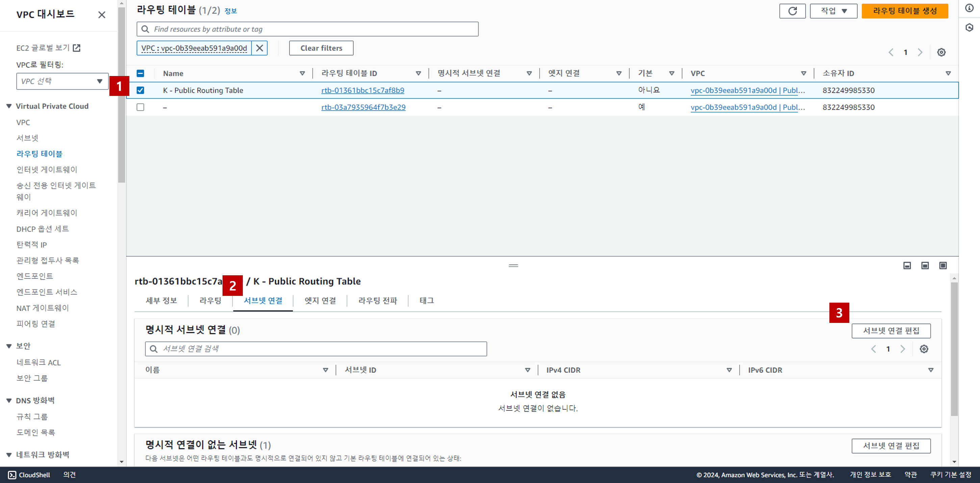
Task: Switch to the 엣지 연결 tab
Action: pos(320,300)
